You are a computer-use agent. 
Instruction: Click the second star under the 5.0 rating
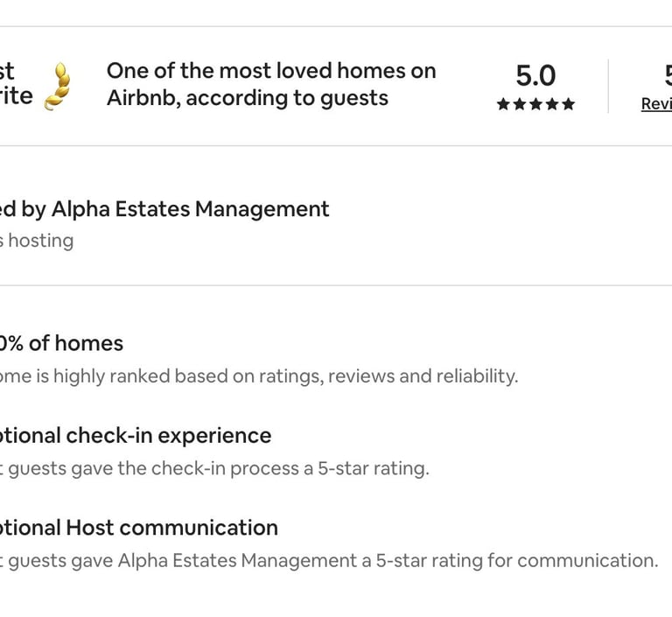[520, 104]
